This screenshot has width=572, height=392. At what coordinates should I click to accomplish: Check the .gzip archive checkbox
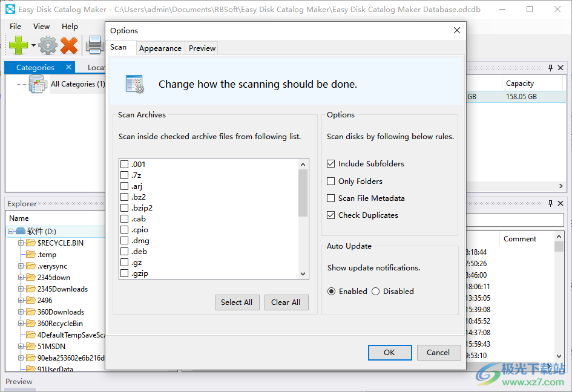[125, 273]
